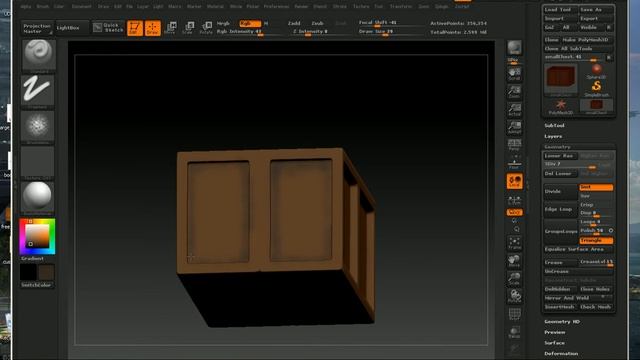640x360 pixels.
Task: Expand the Preview section
Action: click(x=555, y=332)
